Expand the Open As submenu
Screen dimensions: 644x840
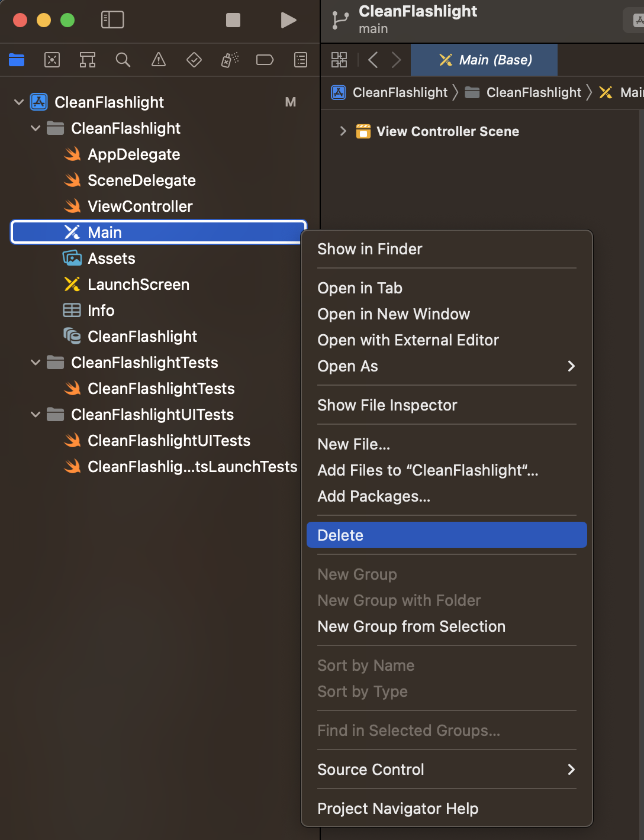(x=447, y=366)
